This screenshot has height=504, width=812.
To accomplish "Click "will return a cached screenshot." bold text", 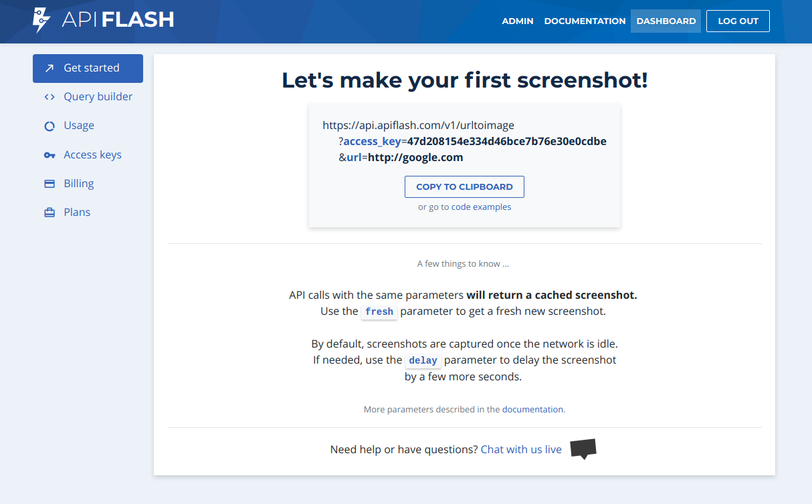I will click(x=552, y=295).
